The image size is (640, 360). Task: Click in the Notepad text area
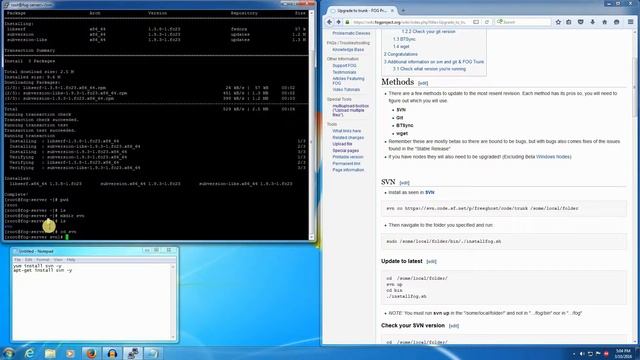point(91,301)
